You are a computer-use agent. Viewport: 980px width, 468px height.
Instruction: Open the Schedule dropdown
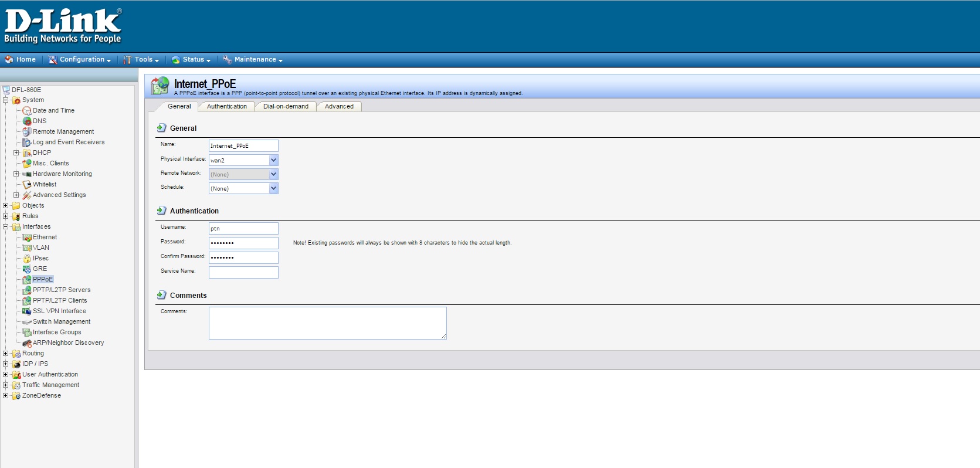(273, 188)
